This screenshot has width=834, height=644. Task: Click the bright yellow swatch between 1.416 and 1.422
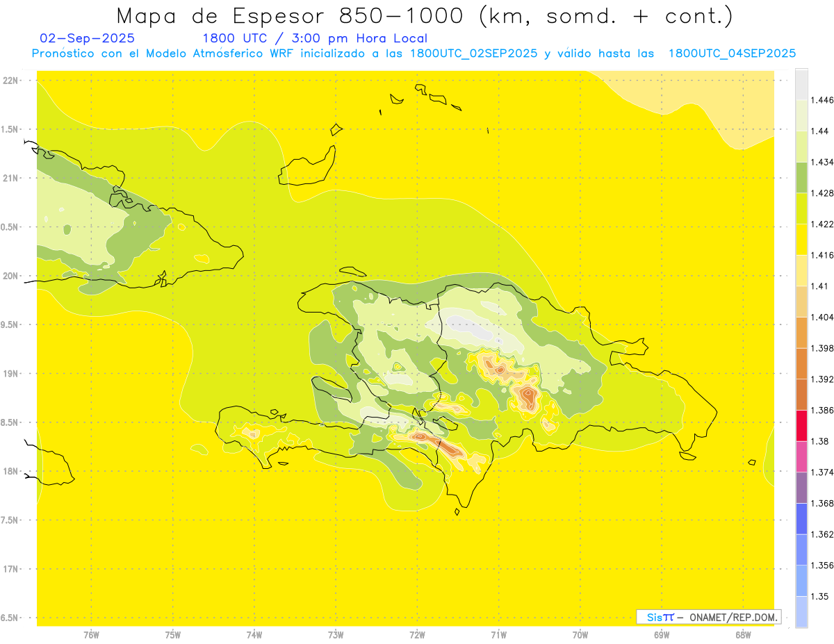801,240
